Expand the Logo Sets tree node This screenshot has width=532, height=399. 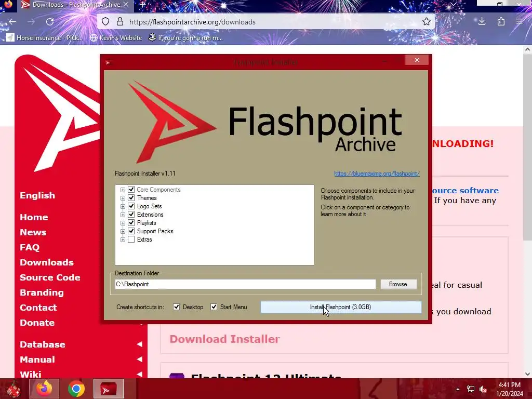click(123, 207)
